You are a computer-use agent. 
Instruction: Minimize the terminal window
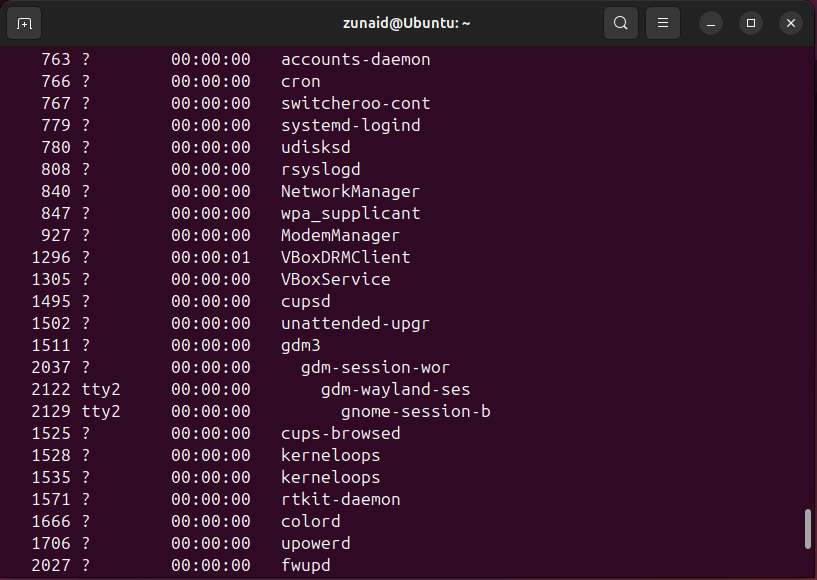711,22
